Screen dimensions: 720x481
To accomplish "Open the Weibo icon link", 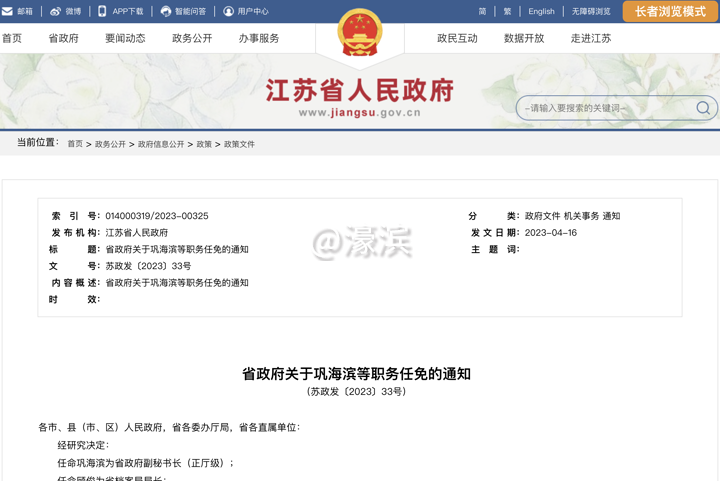I will (56, 11).
